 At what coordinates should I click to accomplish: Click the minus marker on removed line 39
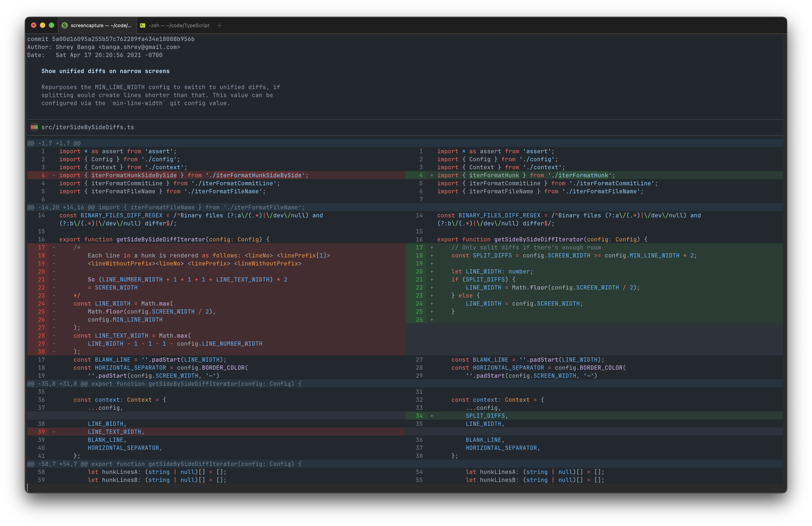click(x=53, y=432)
